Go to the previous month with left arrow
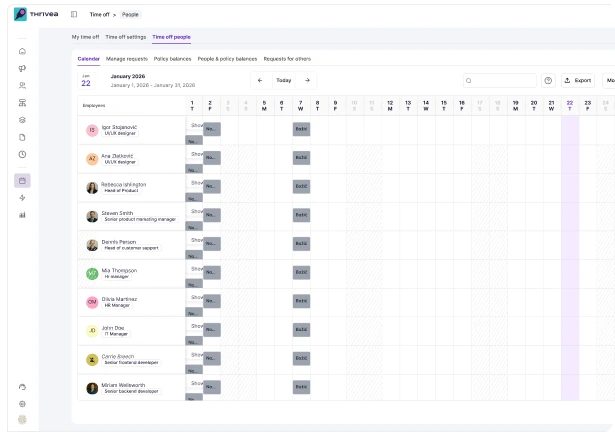This screenshot has height=436, width=615. click(260, 80)
